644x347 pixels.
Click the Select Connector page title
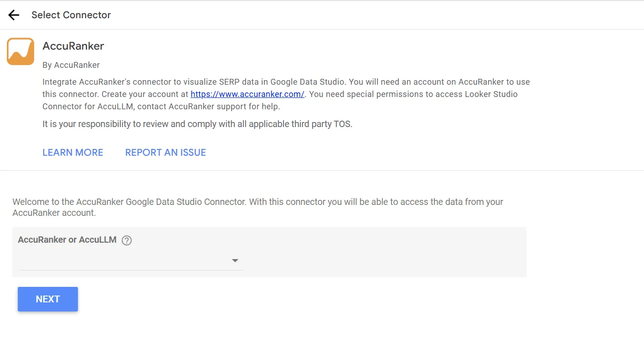point(71,15)
